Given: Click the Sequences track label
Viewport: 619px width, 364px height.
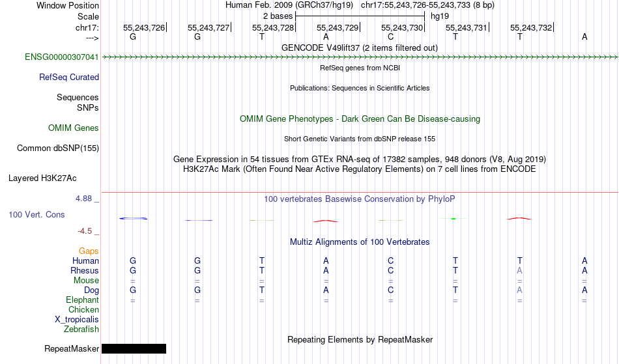Looking at the screenshot, I should pyautogui.click(x=78, y=98).
